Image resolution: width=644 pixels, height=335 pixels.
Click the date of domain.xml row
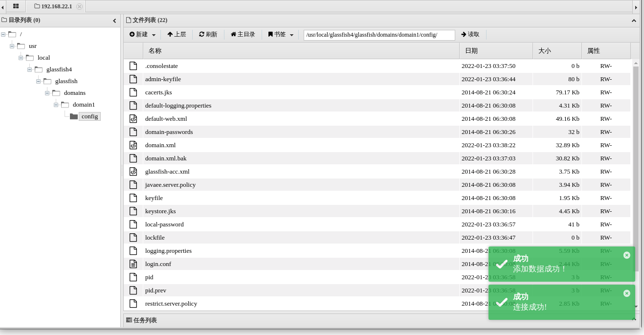pos(489,145)
